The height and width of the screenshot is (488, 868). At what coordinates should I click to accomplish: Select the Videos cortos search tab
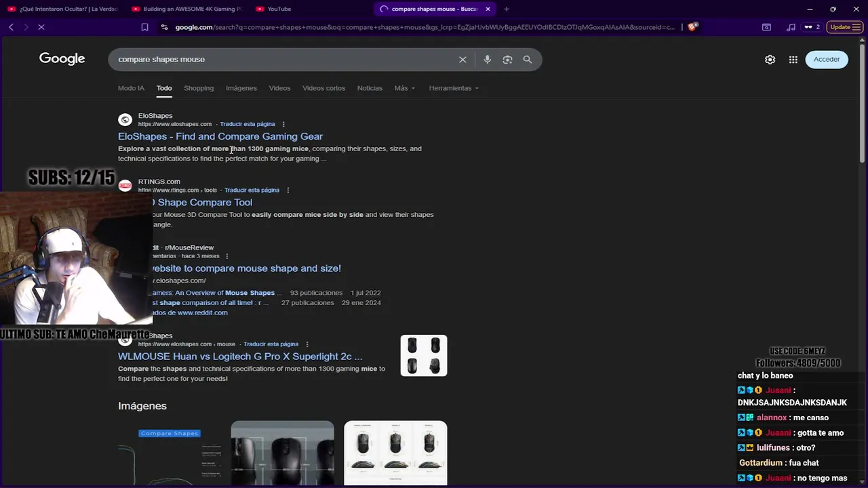(323, 88)
